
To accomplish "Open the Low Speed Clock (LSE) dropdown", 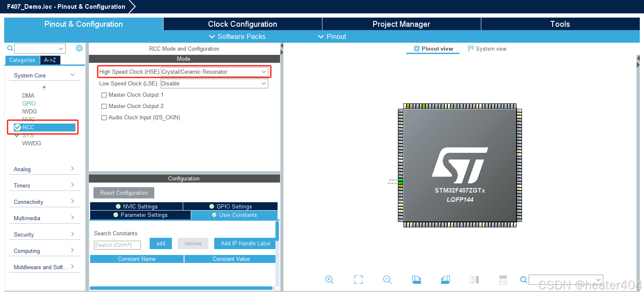I will coord(214,84).
